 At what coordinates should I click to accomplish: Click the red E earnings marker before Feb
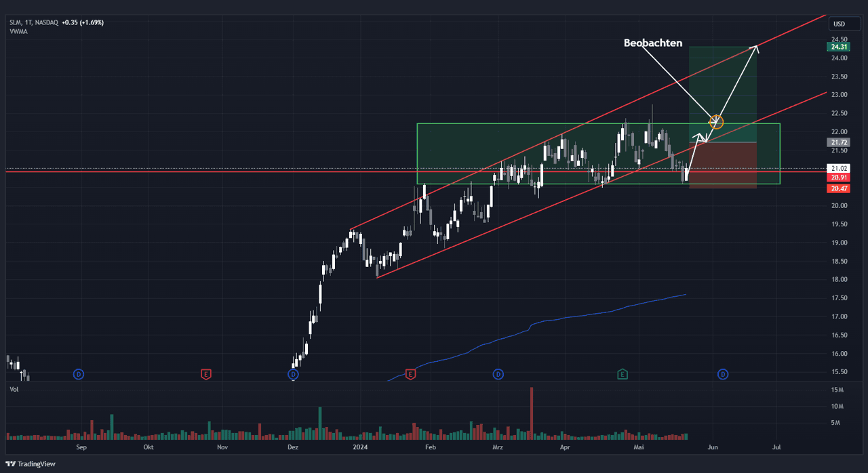410,374
